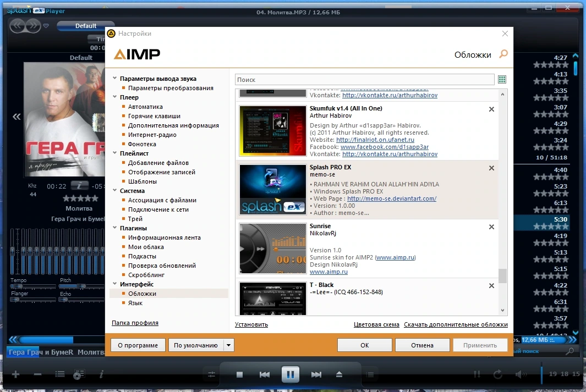Collapse the Интерфейс tree section
This screenshot has width=586, height=392.
pyautogui.click(x=115, y=284)
